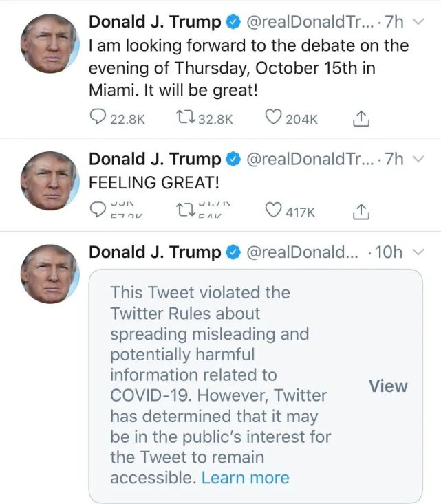Open options chevron on debate tweet

[x=418, y=22]
